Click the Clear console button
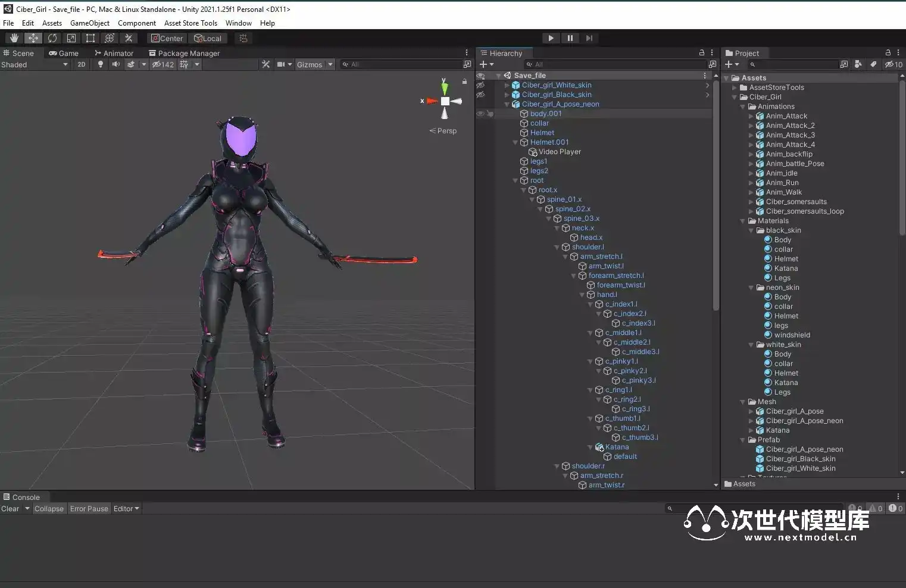 [x=10, y=509]
